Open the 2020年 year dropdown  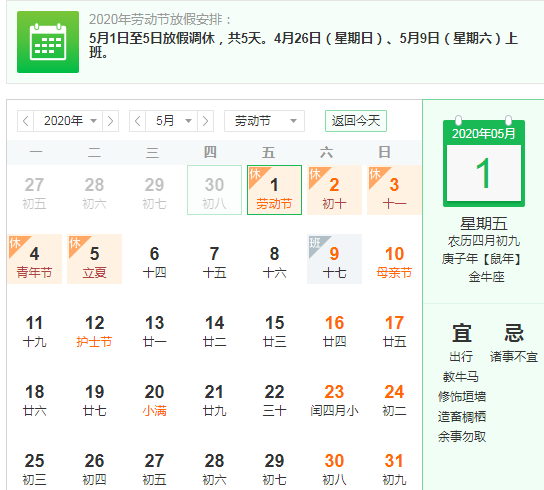pos(68,121)
